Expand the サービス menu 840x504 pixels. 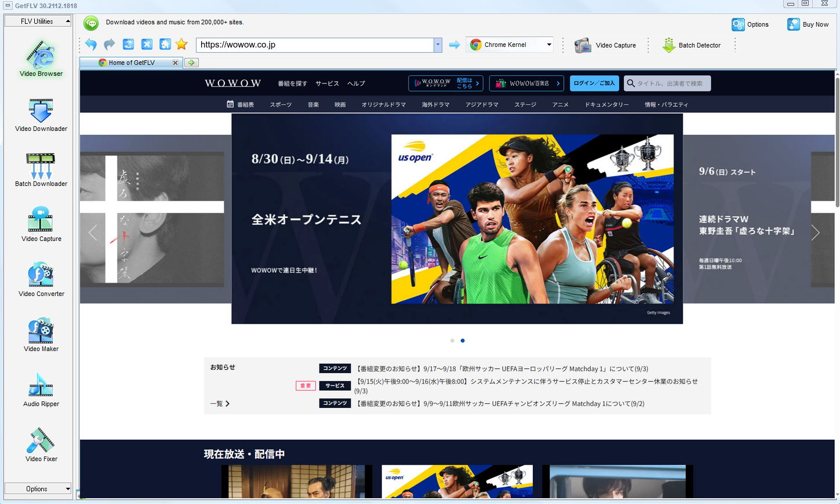327,83
